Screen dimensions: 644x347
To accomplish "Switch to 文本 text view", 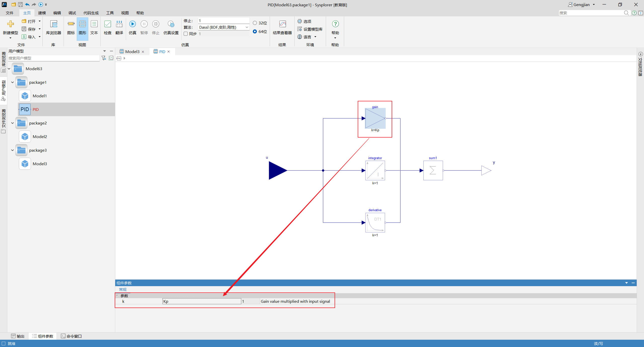I will coord(94,24).
